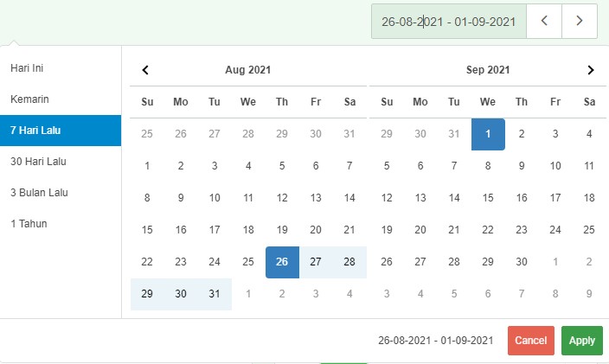Screen dimensions: 609x364
Task: Select September 15 in calendar
Action: click(488, 198)
